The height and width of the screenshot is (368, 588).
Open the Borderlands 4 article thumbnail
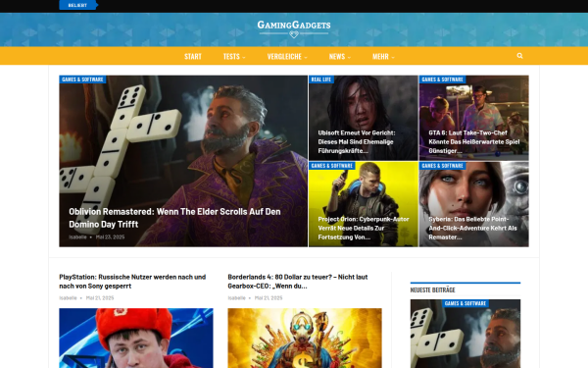coord(305,338)
